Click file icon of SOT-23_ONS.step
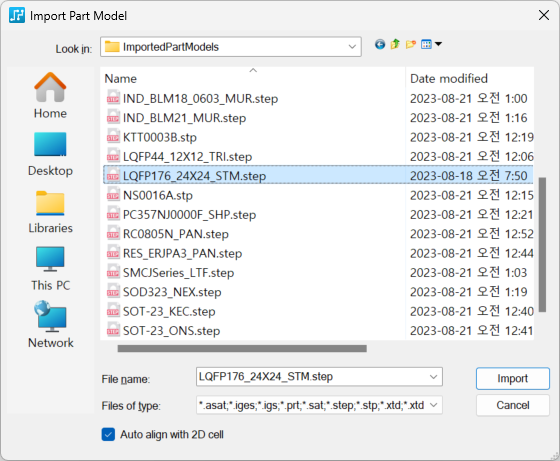 [113, 330]
